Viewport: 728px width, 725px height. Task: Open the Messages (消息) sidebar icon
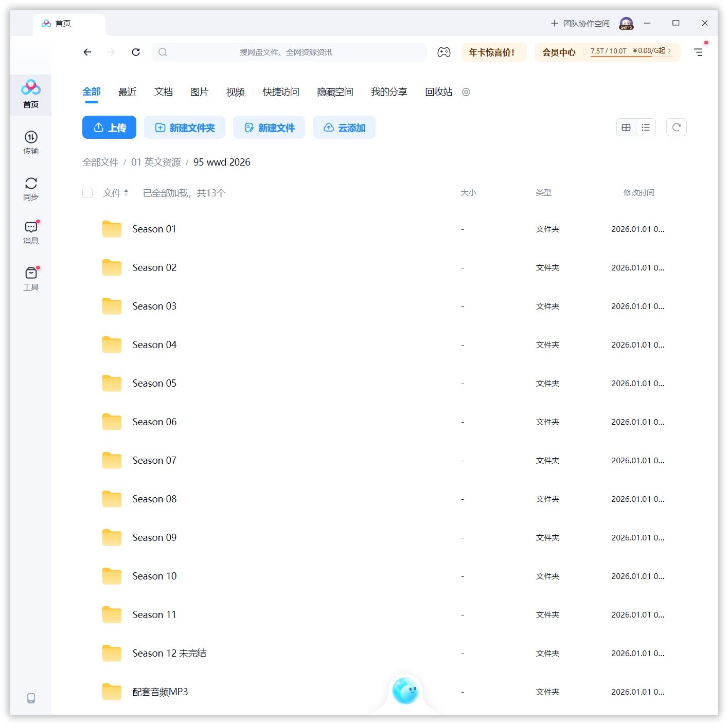pos(31,232)
